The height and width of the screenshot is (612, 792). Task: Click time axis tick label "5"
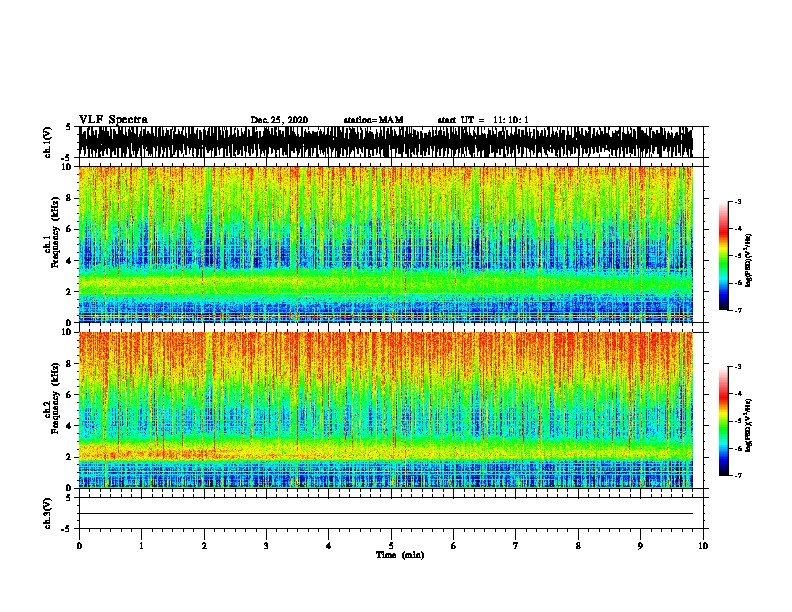pos(391,546)
